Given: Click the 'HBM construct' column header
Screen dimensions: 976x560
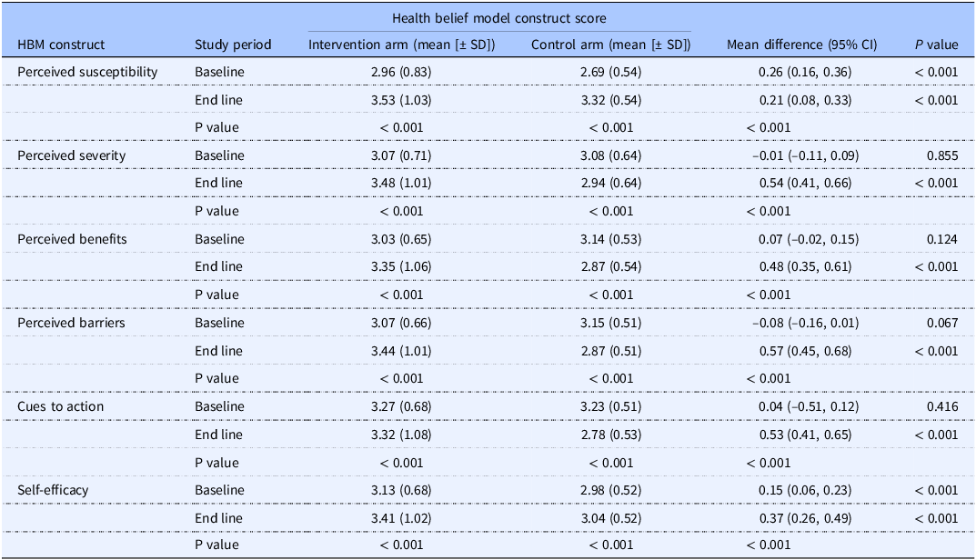Looking at the screenshot, I should point(61,45).
